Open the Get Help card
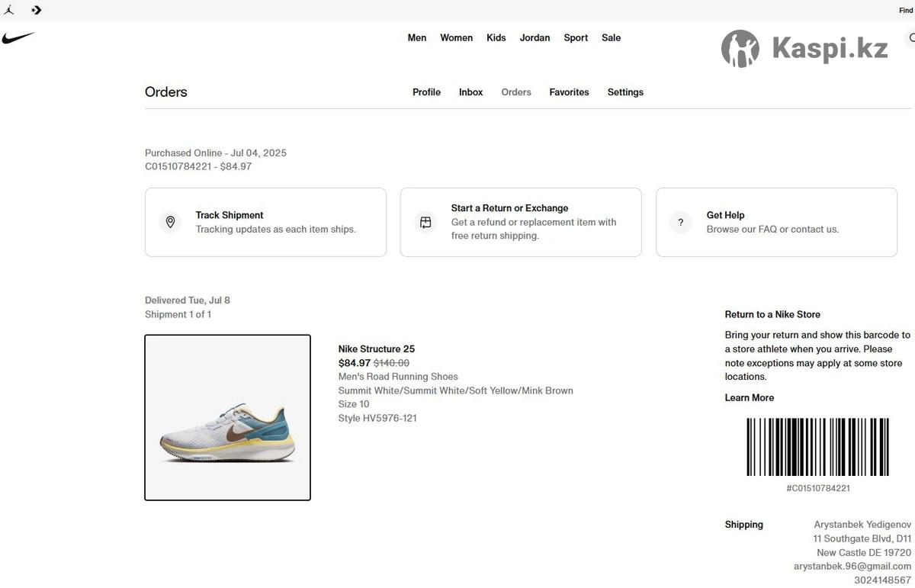The width and height of the screenshot is (915, 588). click(x=776, y=222)
